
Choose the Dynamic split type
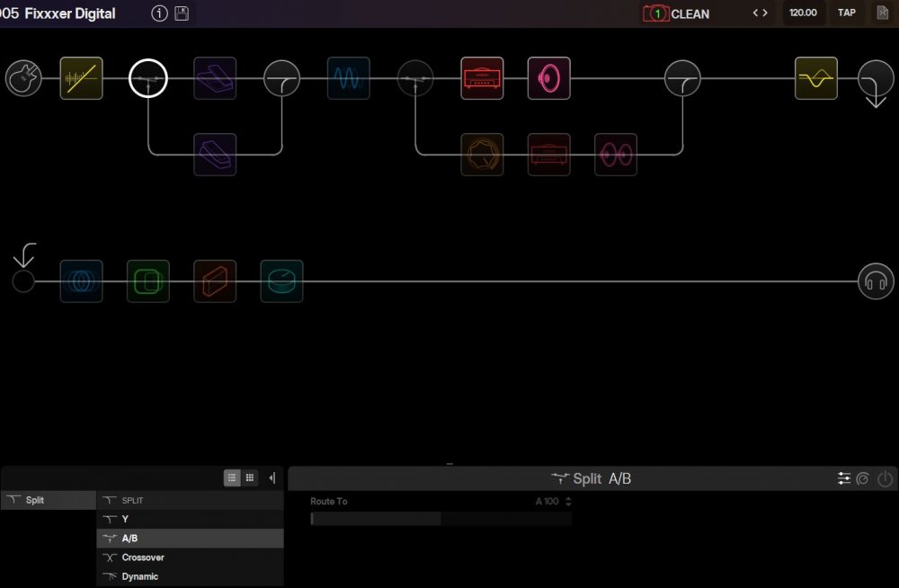[x=191, y=576]
